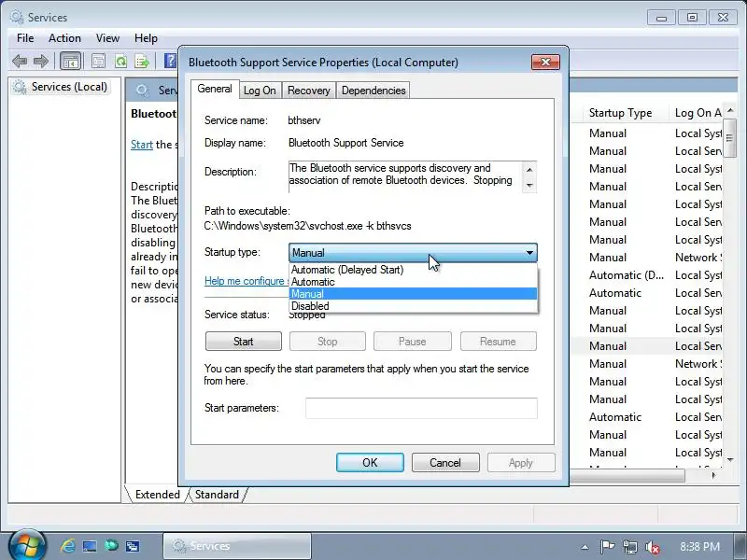The width and height of the screenshot is (747, 560).
Task: Switch to the Dependencies tab
Action: (373, 91)
